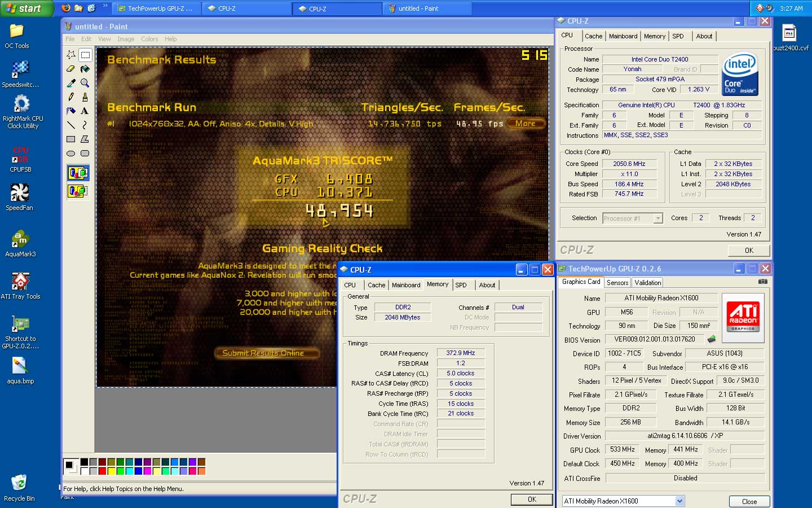Select the rectangular Select tool in Paint

(x=85, y=55)
